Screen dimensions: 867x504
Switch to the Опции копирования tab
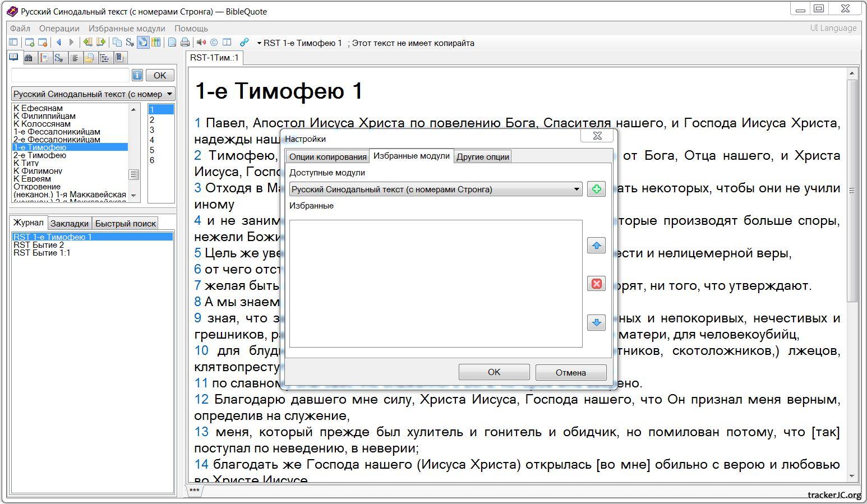pyautogui.click(x=328, y=157)
